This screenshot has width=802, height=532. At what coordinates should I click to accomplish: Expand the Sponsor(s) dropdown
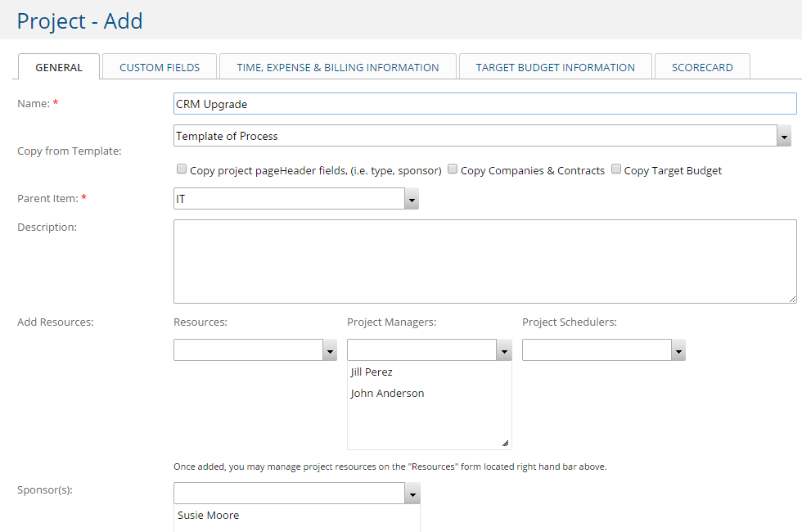coord(412,493)
